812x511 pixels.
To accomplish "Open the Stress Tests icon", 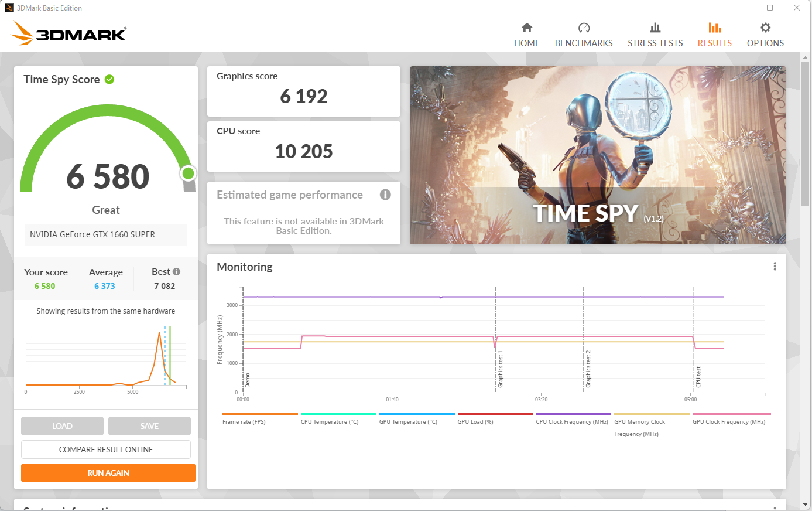I will (x=655, y=28).
